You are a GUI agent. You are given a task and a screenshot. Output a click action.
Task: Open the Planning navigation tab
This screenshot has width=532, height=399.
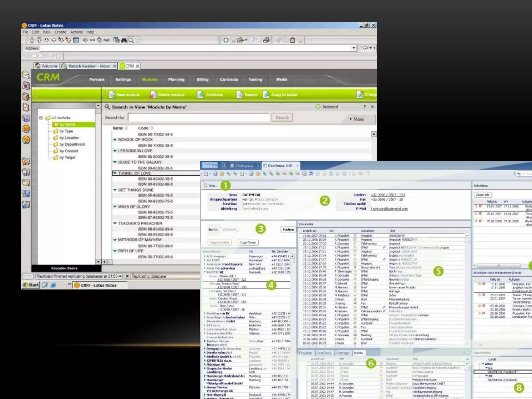[x=176, y=79]
